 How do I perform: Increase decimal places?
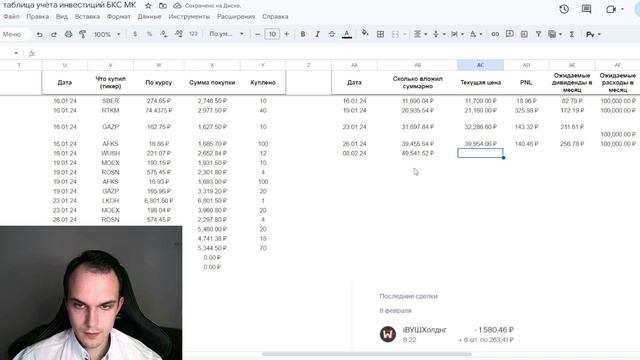click(178, 35)
